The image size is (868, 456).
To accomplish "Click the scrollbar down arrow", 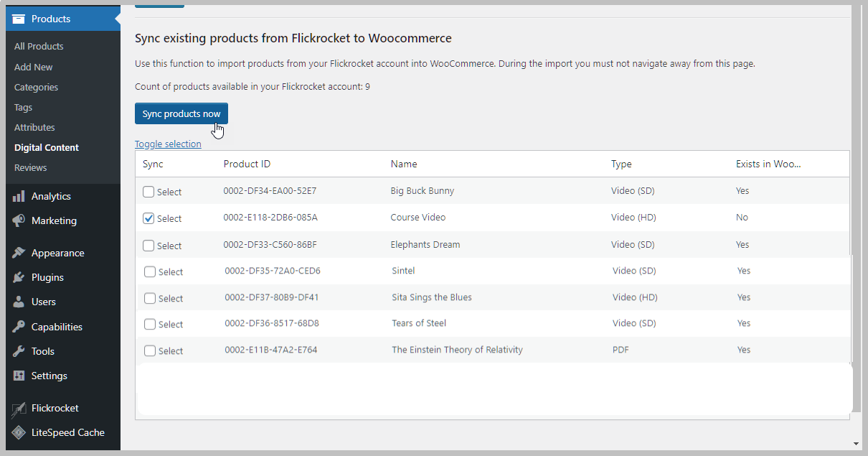I will tap(857, 444).
